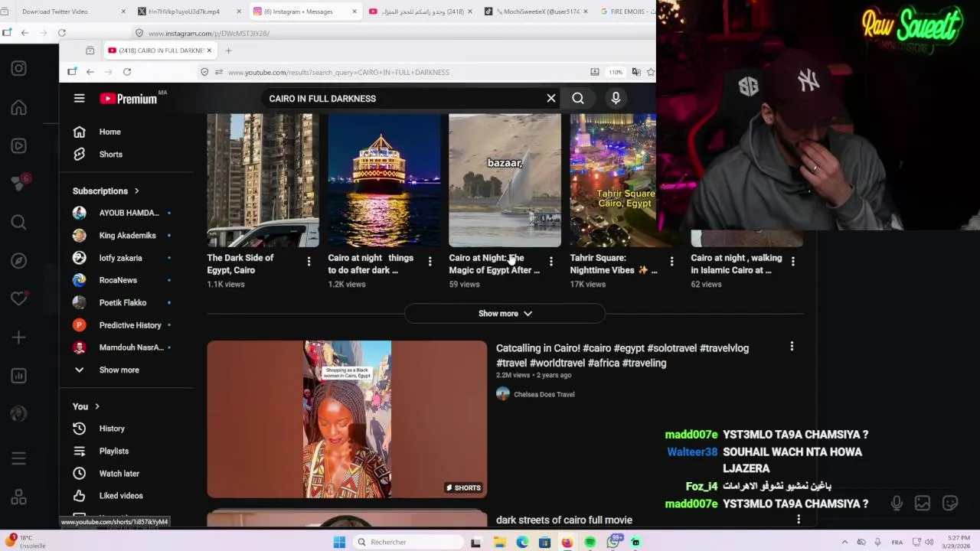Screen dimensions: 980x551
Task: Switch to MochiSweetieX TikTok tab
Action: coord(536,11)
